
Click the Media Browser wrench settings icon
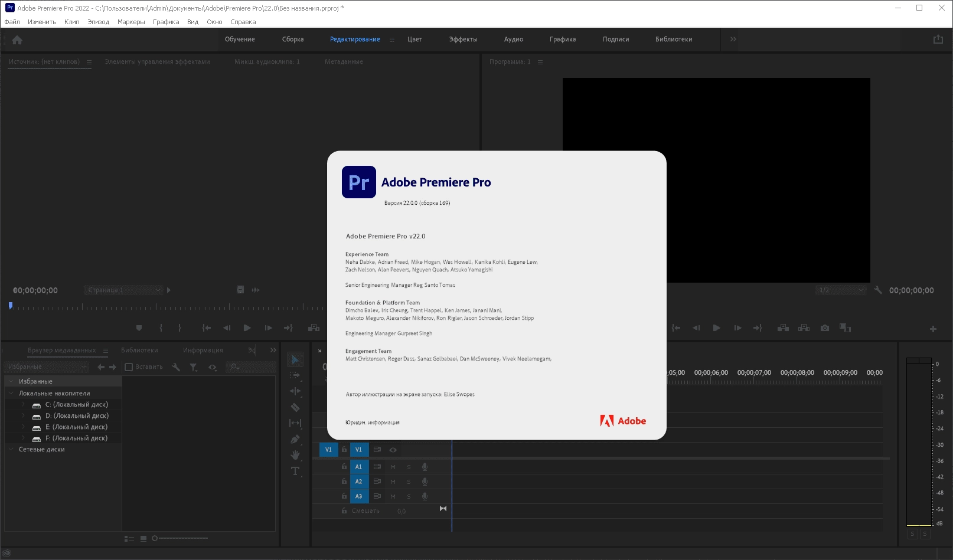point(176,367)
